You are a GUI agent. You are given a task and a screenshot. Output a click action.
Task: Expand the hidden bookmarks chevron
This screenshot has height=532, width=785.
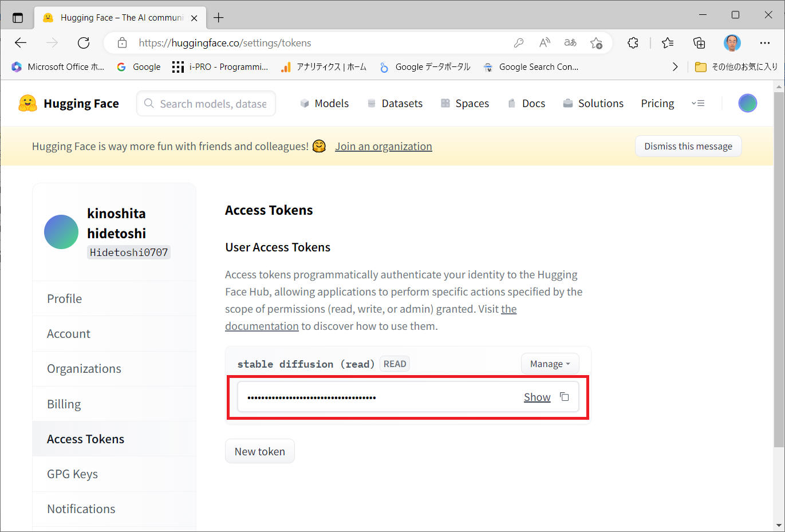(675, 67)
